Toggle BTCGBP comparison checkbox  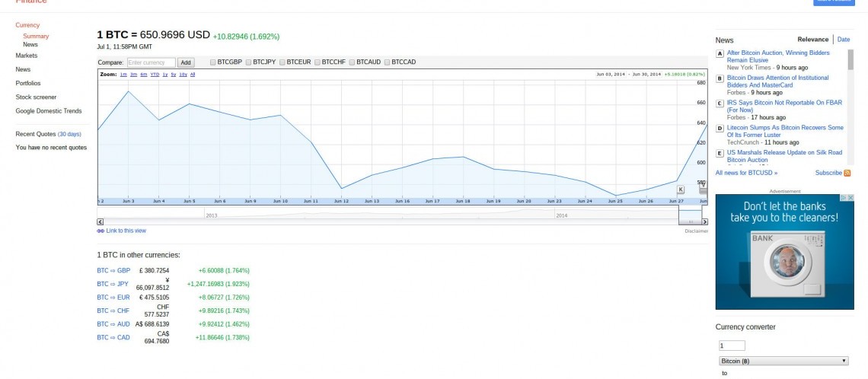pyautogui.click(x=213, y=62)
